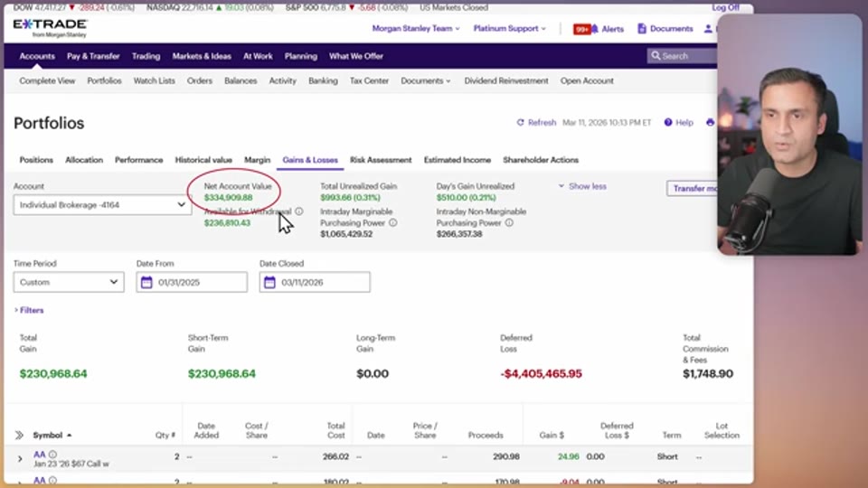Viewport: 868px width, 488px height.
Task: Switch to the Estimated Income tab
Action: click(x=458, y=160)
